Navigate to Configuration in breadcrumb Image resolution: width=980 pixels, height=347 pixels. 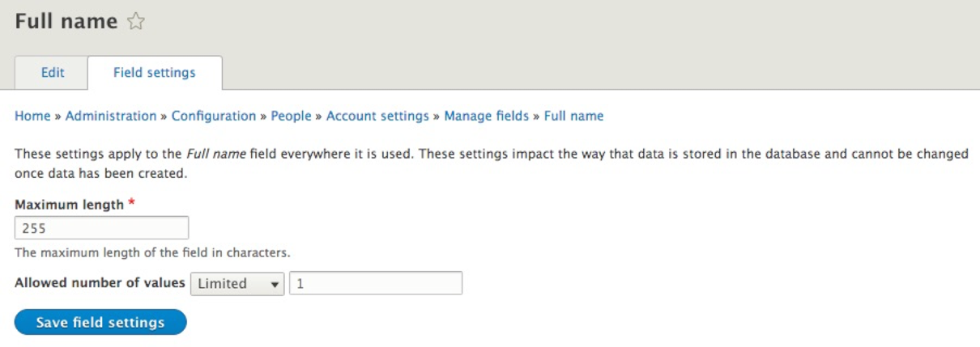tap(214, 116)
